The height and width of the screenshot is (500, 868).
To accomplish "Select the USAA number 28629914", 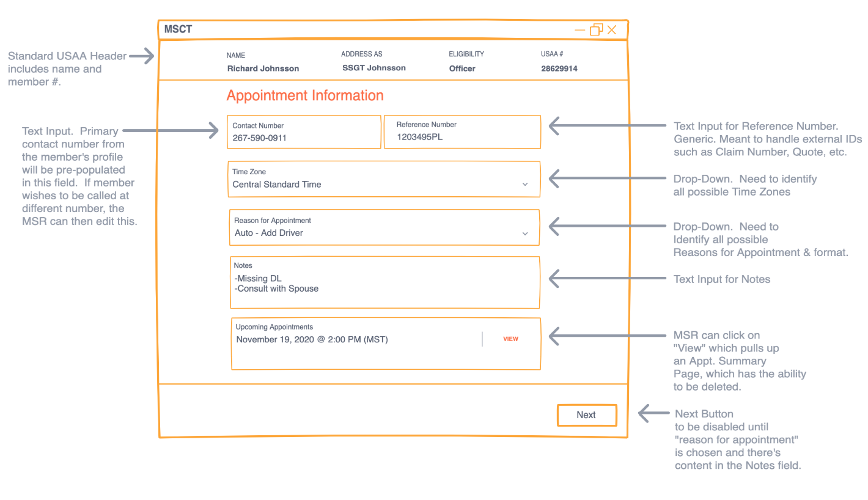I will click(x=559, y=68).
